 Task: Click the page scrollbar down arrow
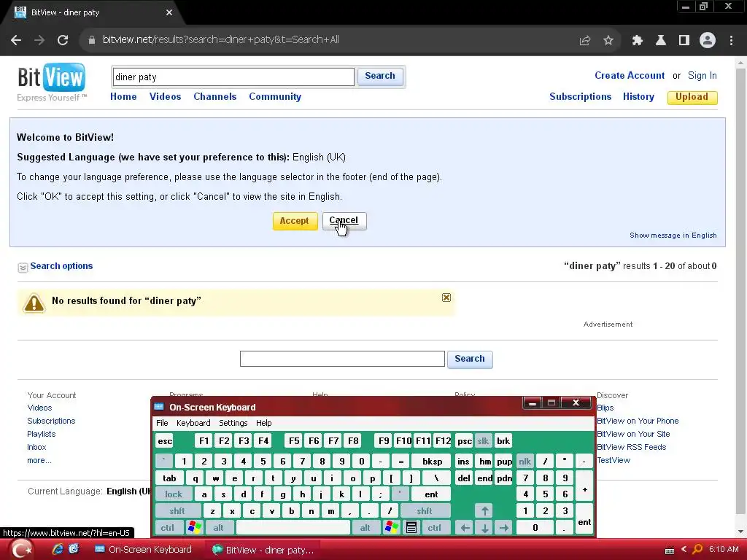[740, 532]
